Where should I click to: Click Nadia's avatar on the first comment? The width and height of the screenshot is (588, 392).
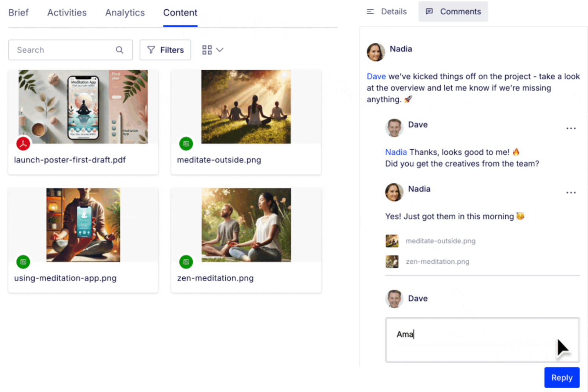point(376,52)
